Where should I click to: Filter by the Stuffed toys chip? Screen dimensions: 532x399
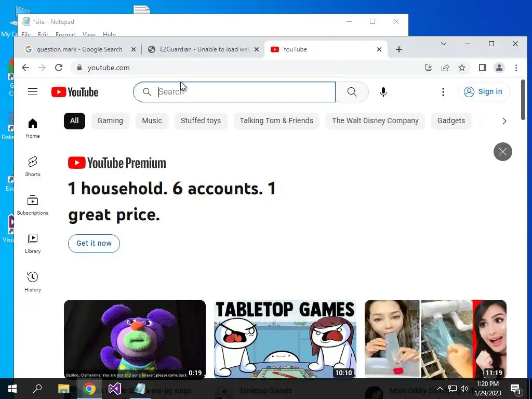click(201, 121)
